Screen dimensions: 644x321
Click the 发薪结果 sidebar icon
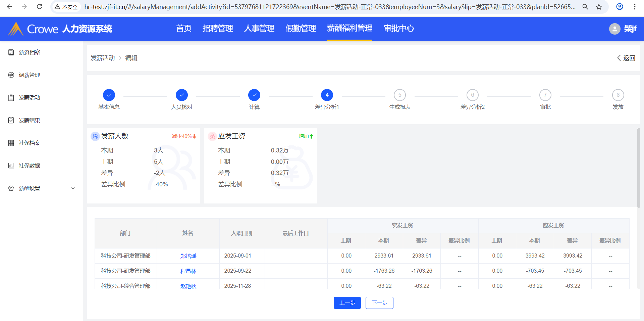click(11, 120)
